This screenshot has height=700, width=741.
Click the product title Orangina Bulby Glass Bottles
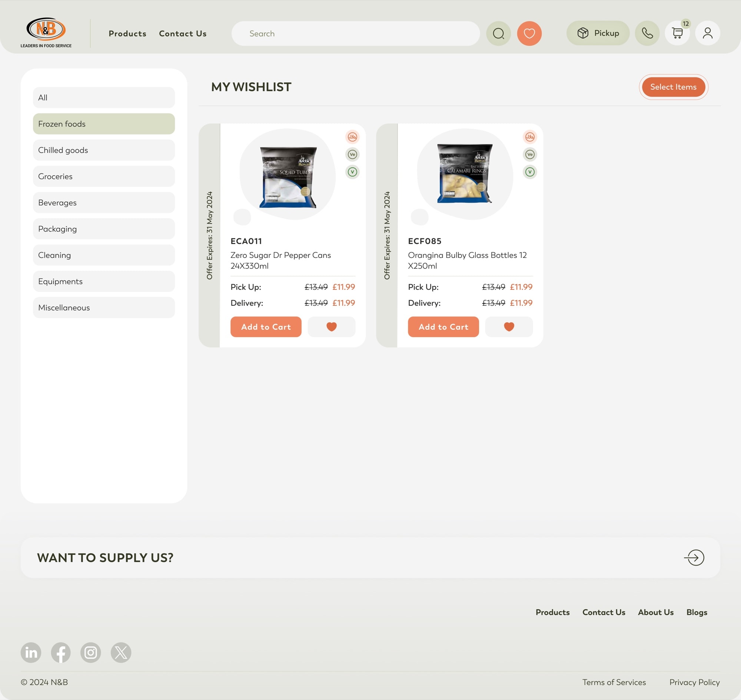pyautogui.click(x=467, y=261)
